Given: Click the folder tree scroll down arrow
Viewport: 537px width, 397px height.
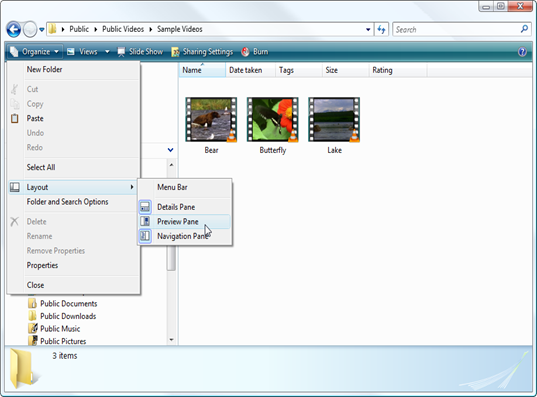Looking at the screenshot, I should pos(172,340).
